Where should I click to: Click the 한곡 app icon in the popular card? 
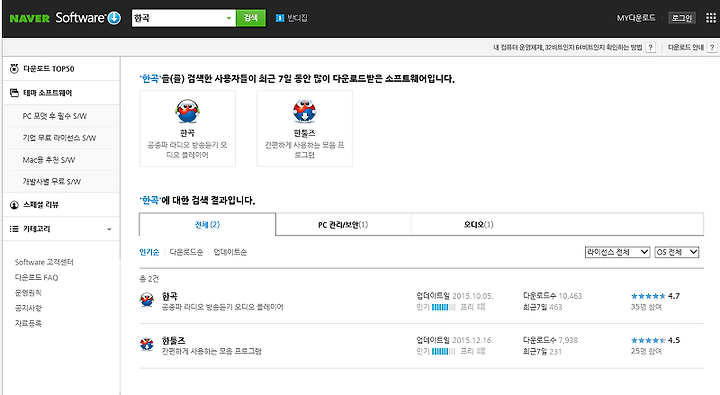[x=187, y=111]
